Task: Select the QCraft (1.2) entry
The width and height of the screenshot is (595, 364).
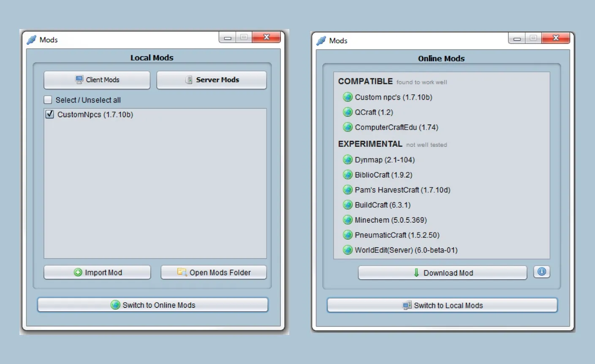Action: click(x=374, y=112)
